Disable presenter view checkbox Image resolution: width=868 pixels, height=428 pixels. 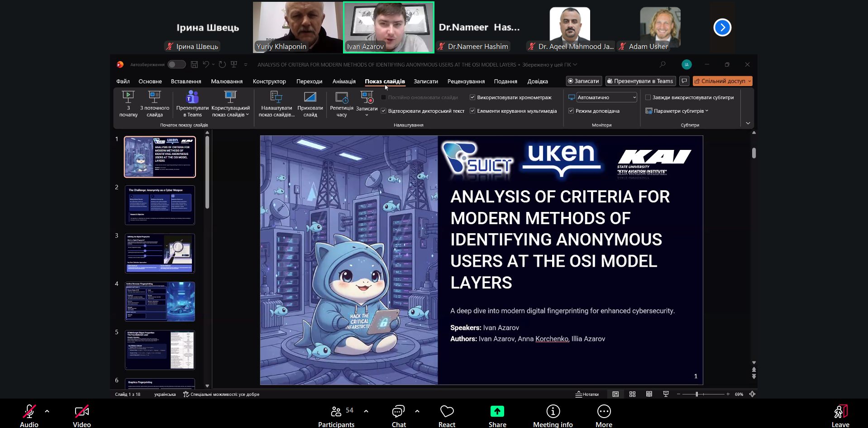coord(571,111)
